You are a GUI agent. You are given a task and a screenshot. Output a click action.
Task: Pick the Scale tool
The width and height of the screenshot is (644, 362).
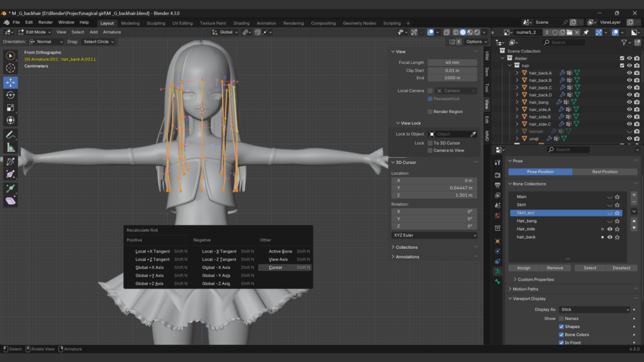pyautogui.click(x=11, y=107)
